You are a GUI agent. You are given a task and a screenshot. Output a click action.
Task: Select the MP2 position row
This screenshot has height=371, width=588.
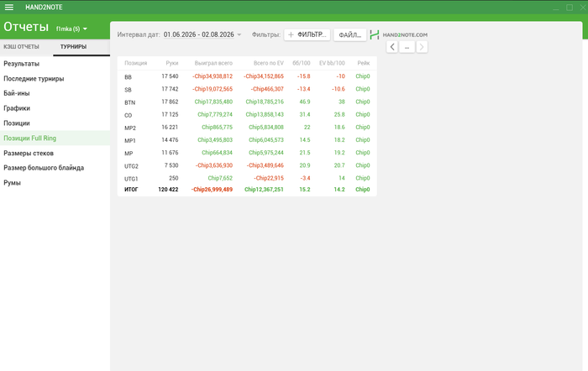click(247, 128)
